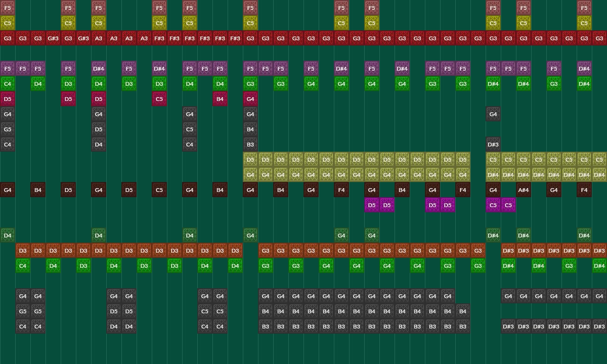Select the brown C5 note block

pyautogui.click(x=159, y=190)
